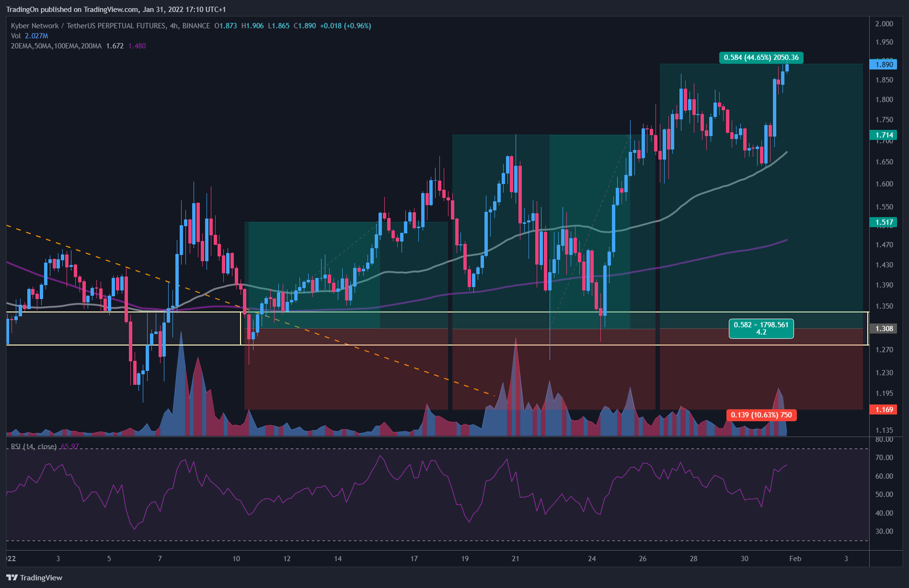909x588 pixels.
Task: Click the 1.517 green price tag
Action: click(884, 222)
